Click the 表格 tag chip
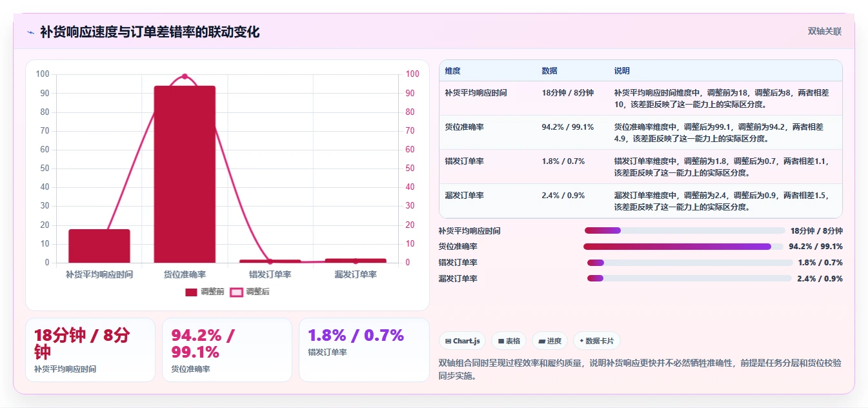Screen dimensions: 868x408 pyautogui.click(x=509, y=341)
